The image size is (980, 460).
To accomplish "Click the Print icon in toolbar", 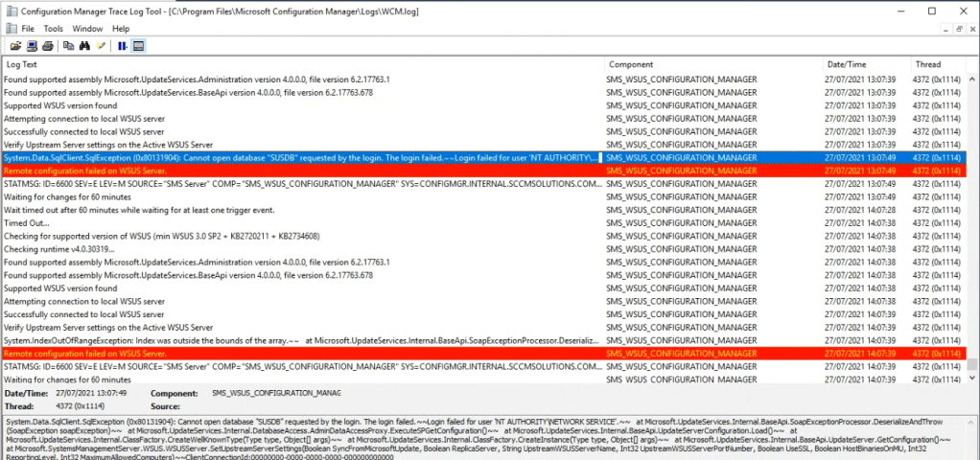I will [x=48, y=45].
